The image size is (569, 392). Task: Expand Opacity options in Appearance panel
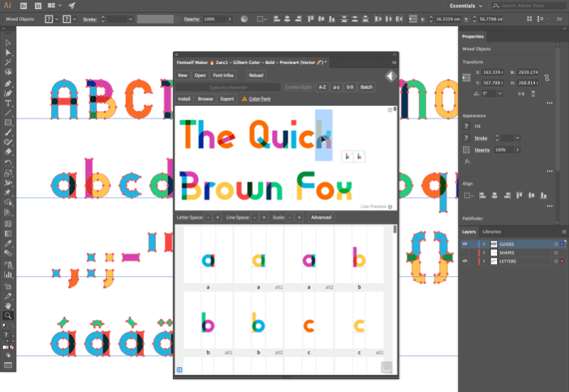pyautogui.click(x=518, y=150)
